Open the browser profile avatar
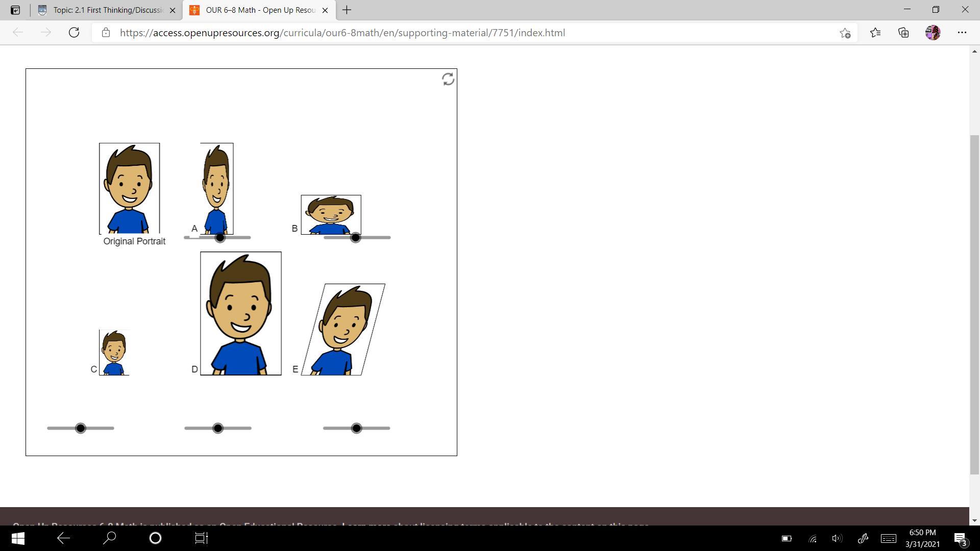Screen dimensions: 980x551 (x=933, y=33)
